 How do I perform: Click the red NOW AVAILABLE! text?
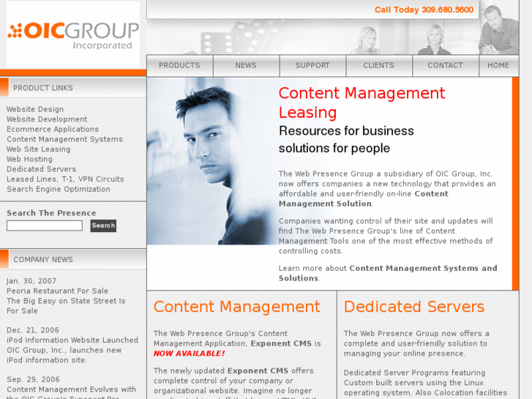click(x=189, y=354)
